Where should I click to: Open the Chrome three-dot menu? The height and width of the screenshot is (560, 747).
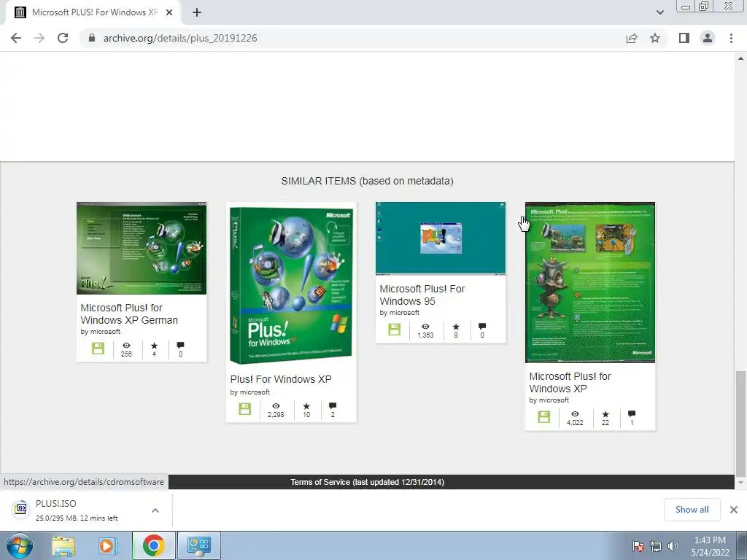(731, 38)
